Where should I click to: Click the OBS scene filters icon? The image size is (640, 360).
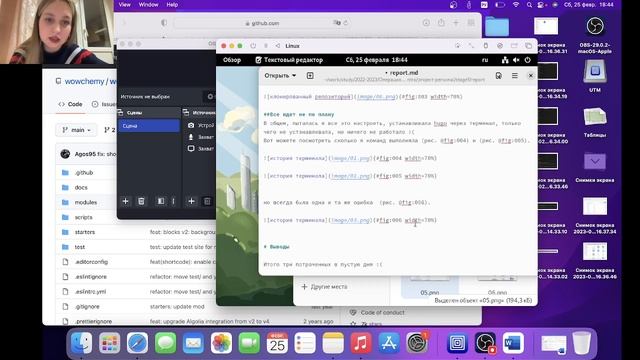click(161, 201)
